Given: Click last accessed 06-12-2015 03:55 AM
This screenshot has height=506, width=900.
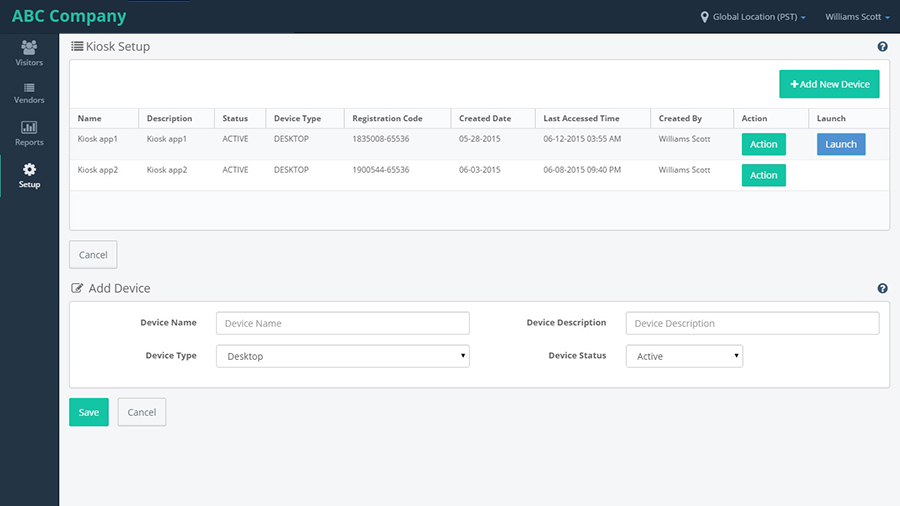Looking at the screenshot, I should point(582,139).
